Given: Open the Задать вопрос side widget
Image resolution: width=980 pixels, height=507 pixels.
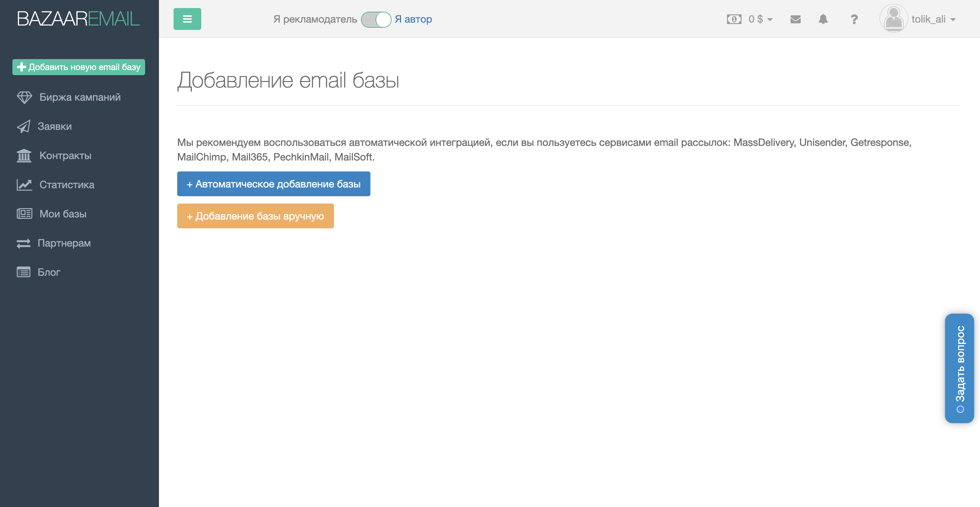Looking at the screenshot, I should point(959,368).
